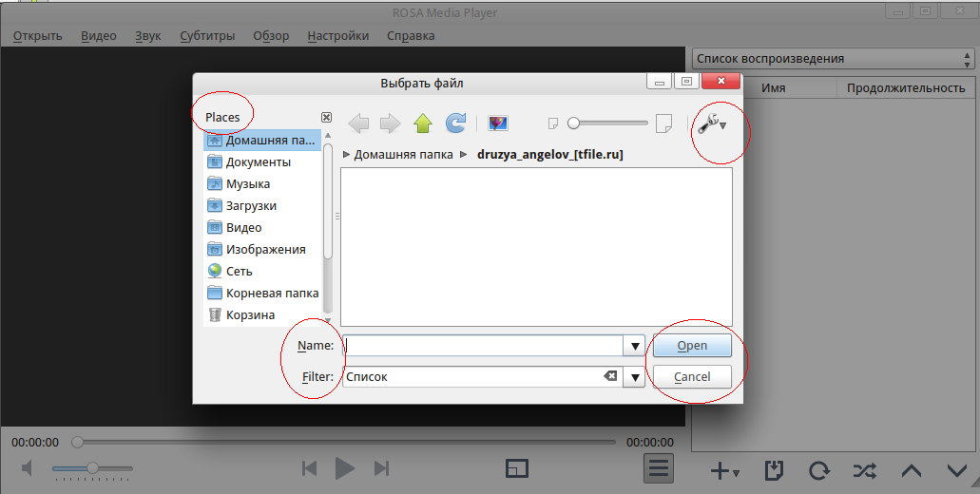Skip to the previous track
This screenshot has width=980, height=494.
pyautogui.click(x=309, y=468)
